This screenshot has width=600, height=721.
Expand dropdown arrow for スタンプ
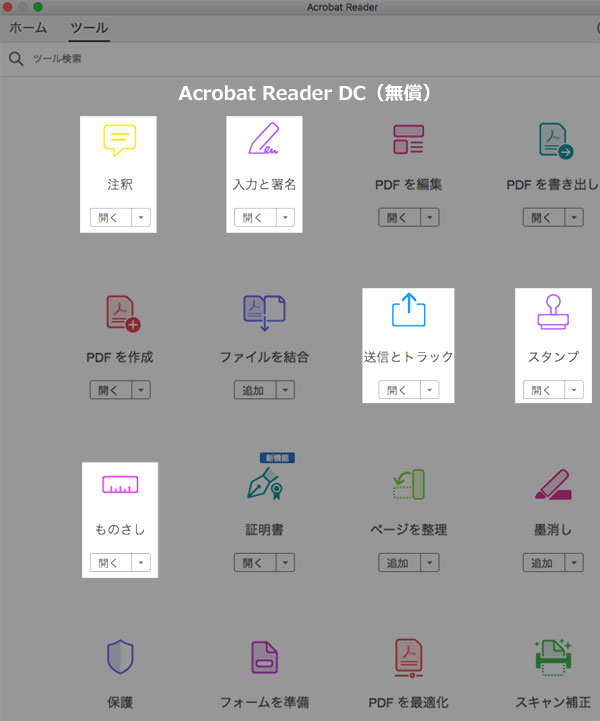click(574, 390)
